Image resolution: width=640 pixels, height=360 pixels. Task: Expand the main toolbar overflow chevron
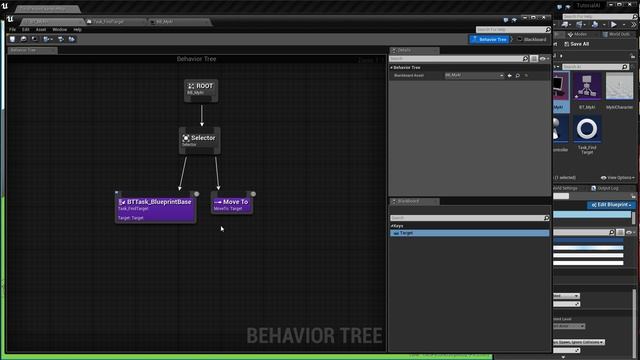click(x=634, y=25)
